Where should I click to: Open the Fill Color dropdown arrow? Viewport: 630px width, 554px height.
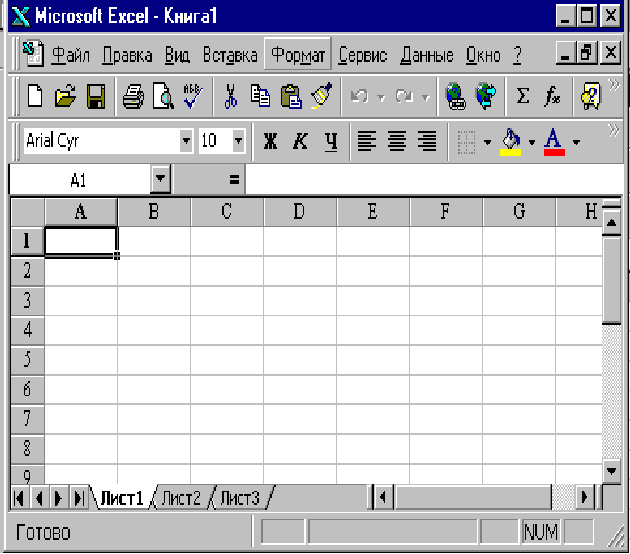coord(532,142)
